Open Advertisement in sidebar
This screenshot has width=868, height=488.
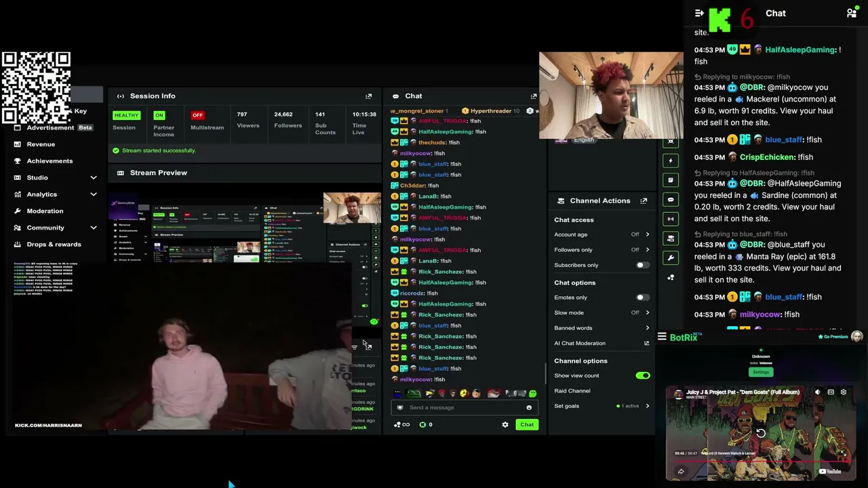50,128
